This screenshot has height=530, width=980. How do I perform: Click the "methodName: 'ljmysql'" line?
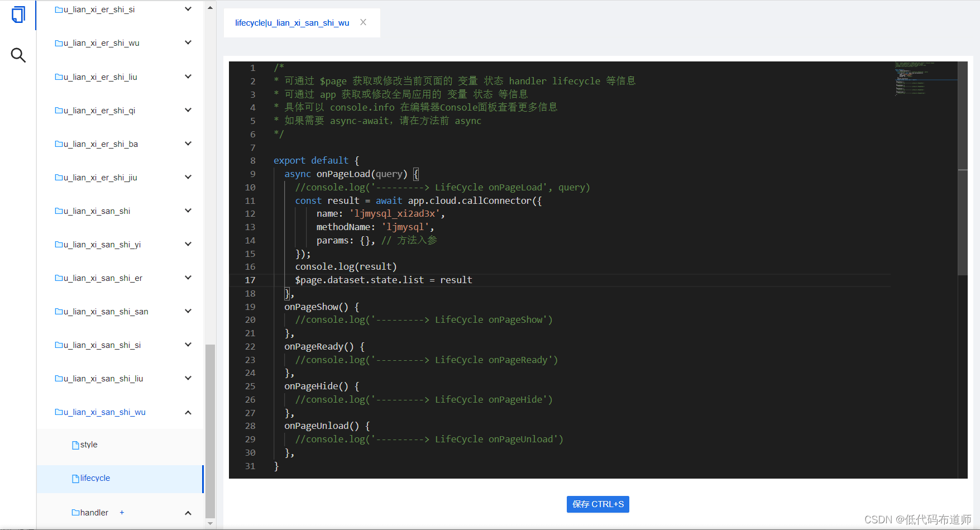click(375, 227)
